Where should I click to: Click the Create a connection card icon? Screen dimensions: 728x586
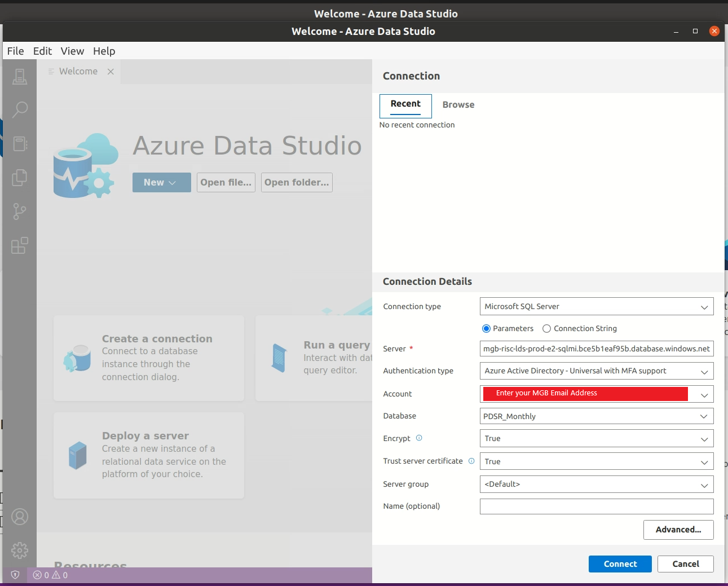click(77, 358)
